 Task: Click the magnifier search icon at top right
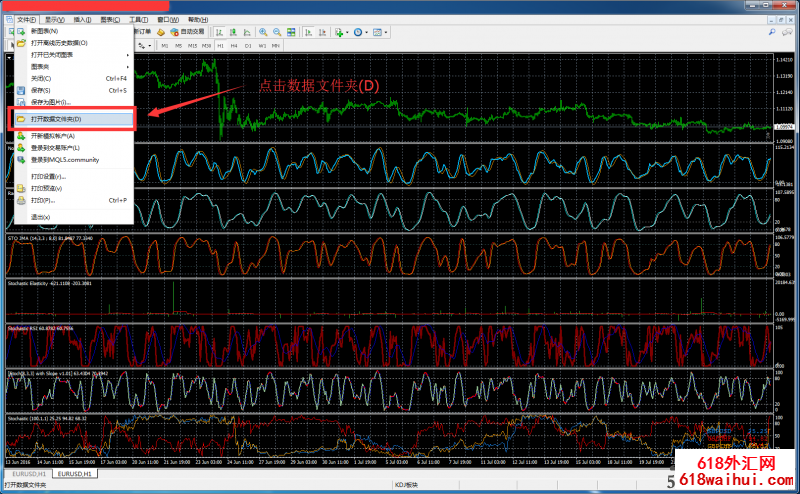[772, 32]
